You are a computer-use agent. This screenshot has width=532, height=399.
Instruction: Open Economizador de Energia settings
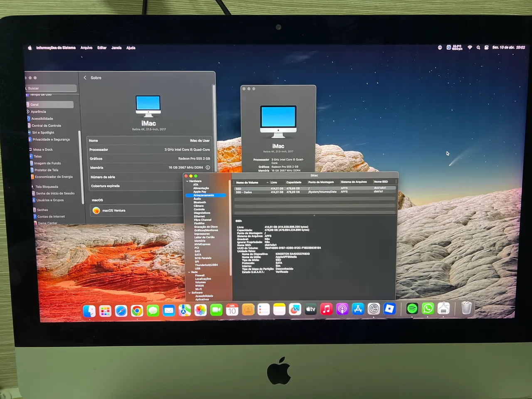click(x=53, y=177)
